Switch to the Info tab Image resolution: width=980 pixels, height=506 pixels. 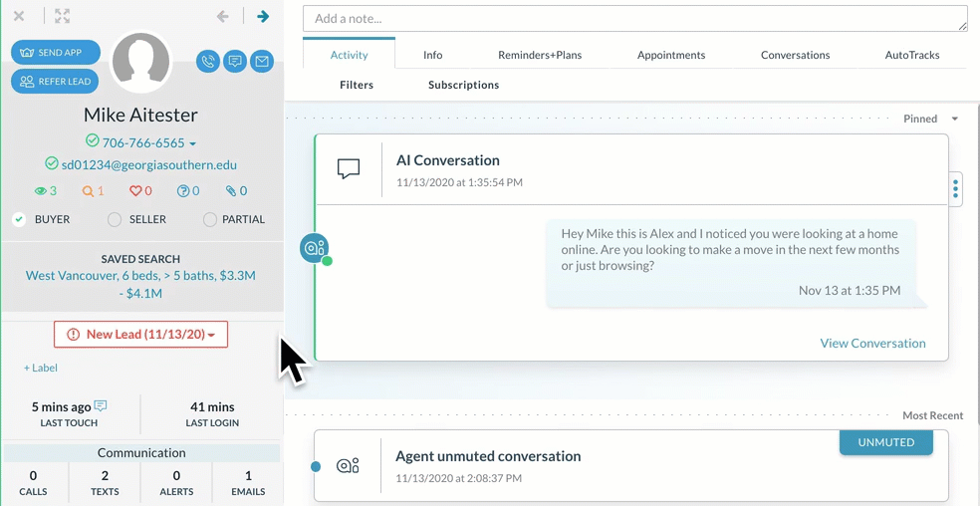pyautogui.click(x=432, y=55)
